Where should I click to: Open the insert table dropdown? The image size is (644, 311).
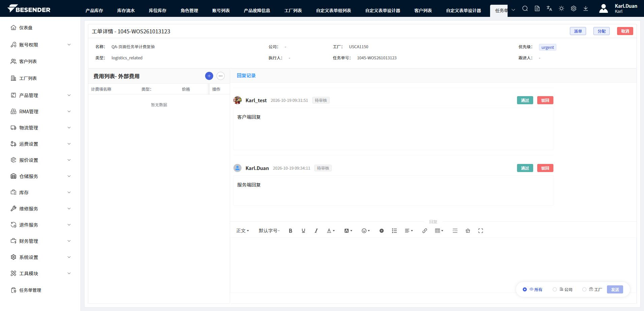(439, 231)
